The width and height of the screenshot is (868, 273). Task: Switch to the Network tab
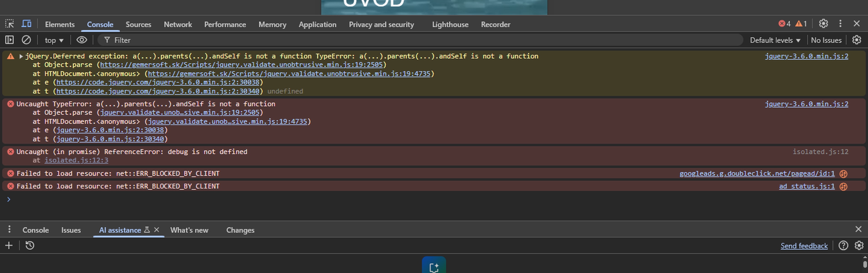(x=178, y=25)
